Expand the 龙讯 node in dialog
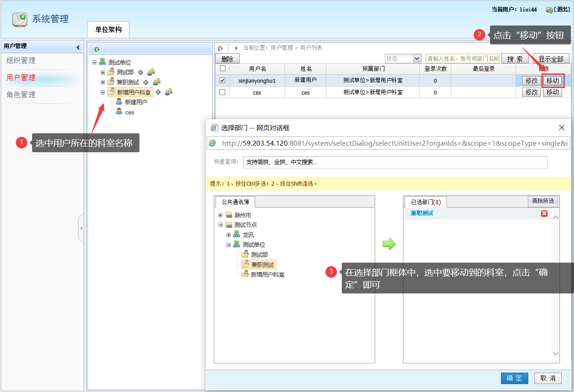This screenshot has height=392, width=574. [229, 235]
